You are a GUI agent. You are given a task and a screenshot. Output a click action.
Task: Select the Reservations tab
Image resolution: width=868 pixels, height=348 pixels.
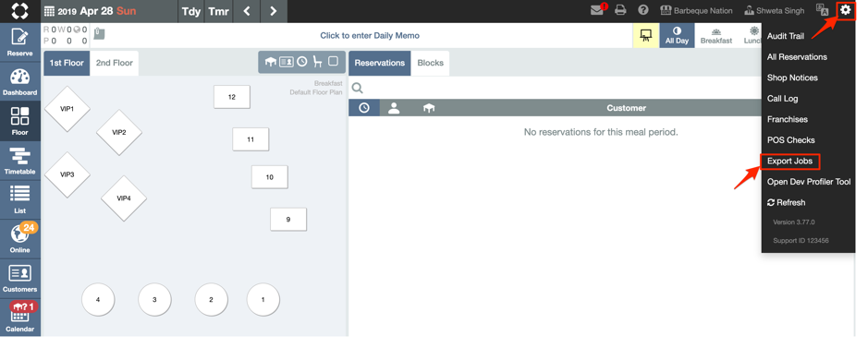pos(380,63)
